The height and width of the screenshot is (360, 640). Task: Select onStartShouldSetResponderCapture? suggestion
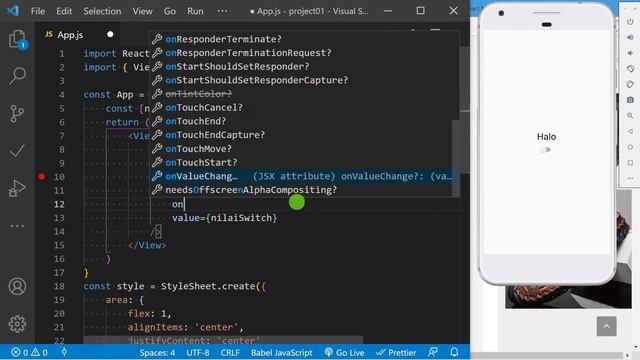(301, 80)
